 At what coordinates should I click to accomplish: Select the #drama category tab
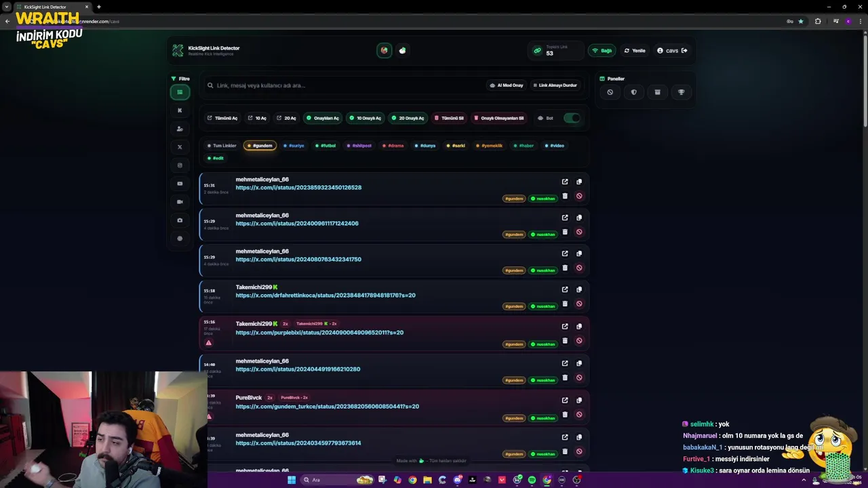[393, 146]
